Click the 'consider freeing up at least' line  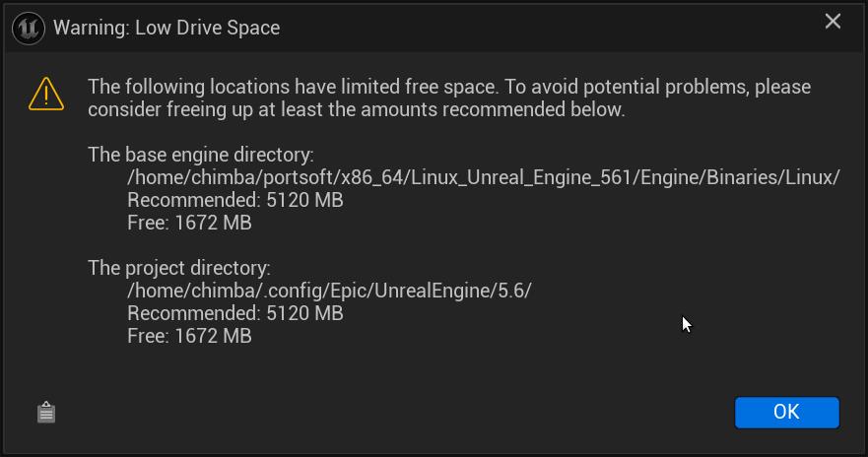pos(356,109)
